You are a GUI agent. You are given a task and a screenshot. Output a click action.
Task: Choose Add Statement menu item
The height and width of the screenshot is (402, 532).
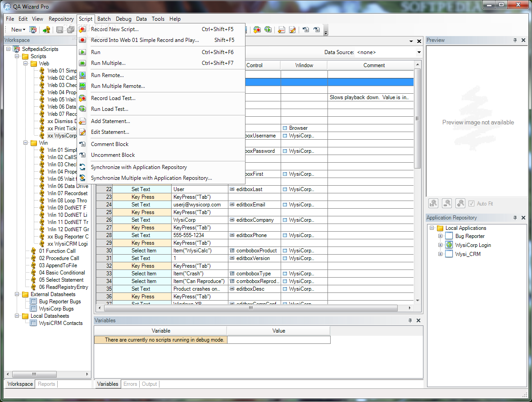pyautogui.click(x=161, y=121)
